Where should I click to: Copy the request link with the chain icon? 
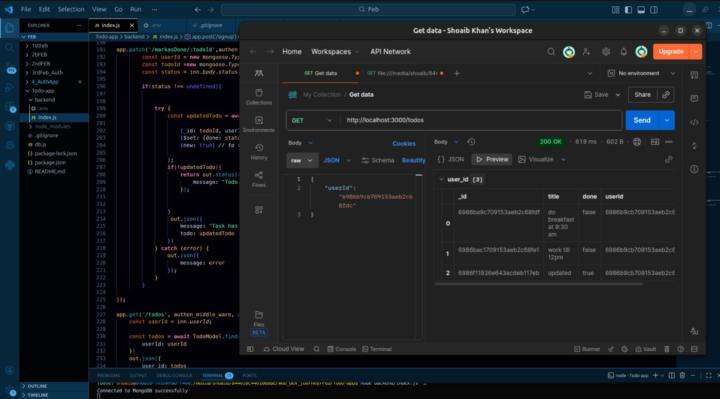[665, 95]
